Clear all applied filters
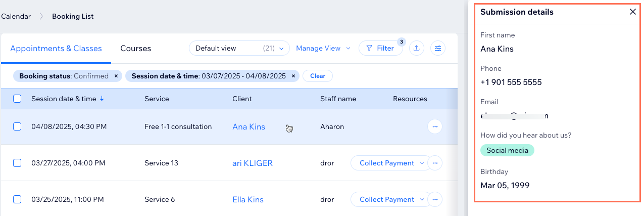This screenshot has width=644, height=216. tap(318, 76)
